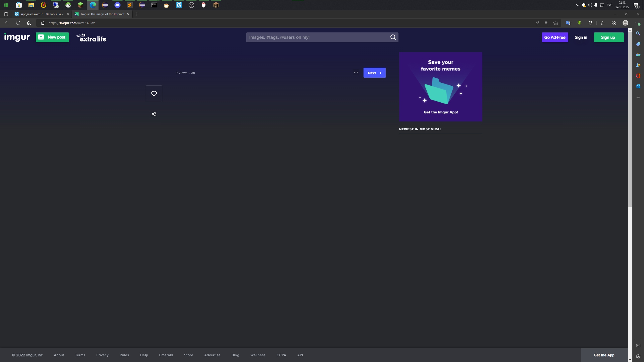Refresh the page with reload icon
This screenshot has height=362, width=644.
coord(18,23)
